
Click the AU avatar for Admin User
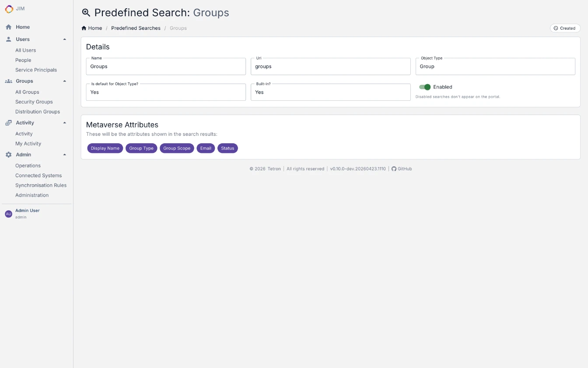point(8,213)
